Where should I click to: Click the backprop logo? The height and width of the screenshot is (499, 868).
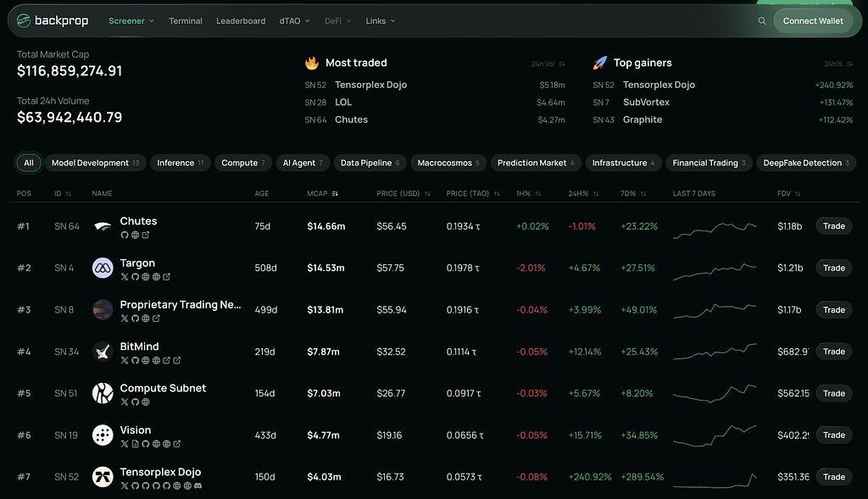(52, 21)
